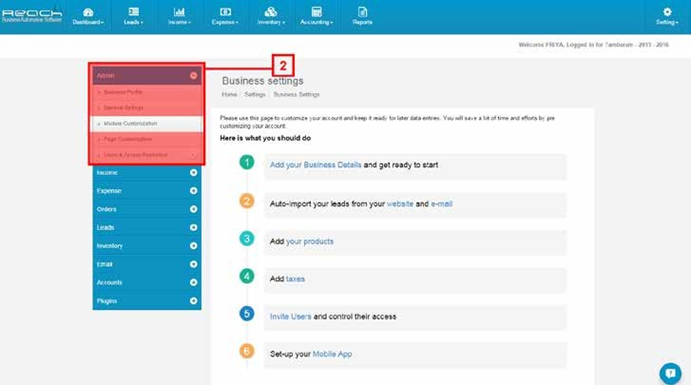Click the Reach logo
This screenshot has width=691, height=385.
coord(32,16)
